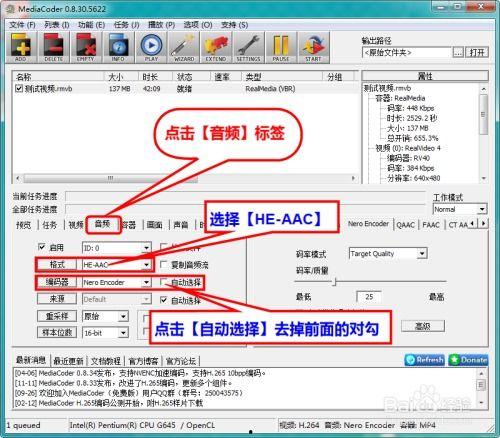The image size is (500, 438).
Task: Click the 编码器 button
Action: [57, 282]
